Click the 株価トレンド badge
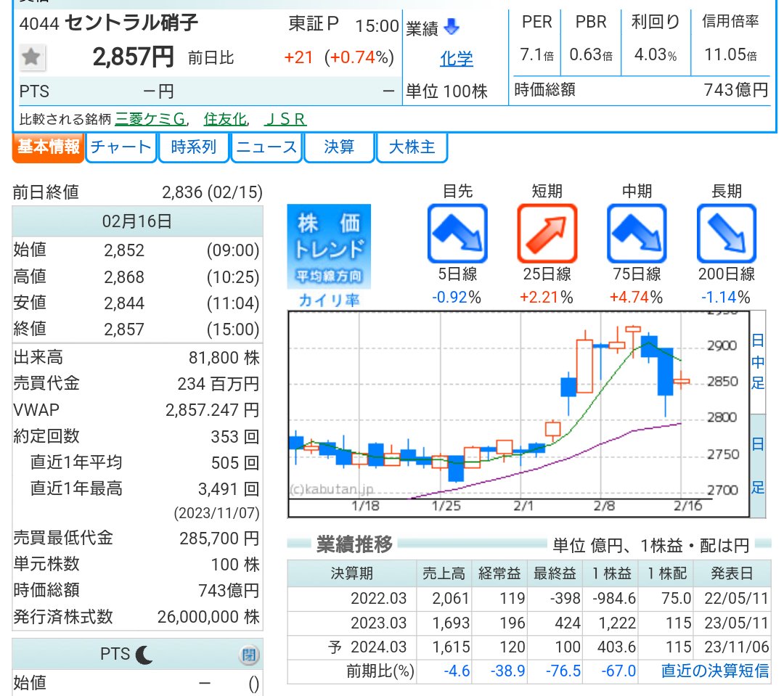 pos(329,247)
